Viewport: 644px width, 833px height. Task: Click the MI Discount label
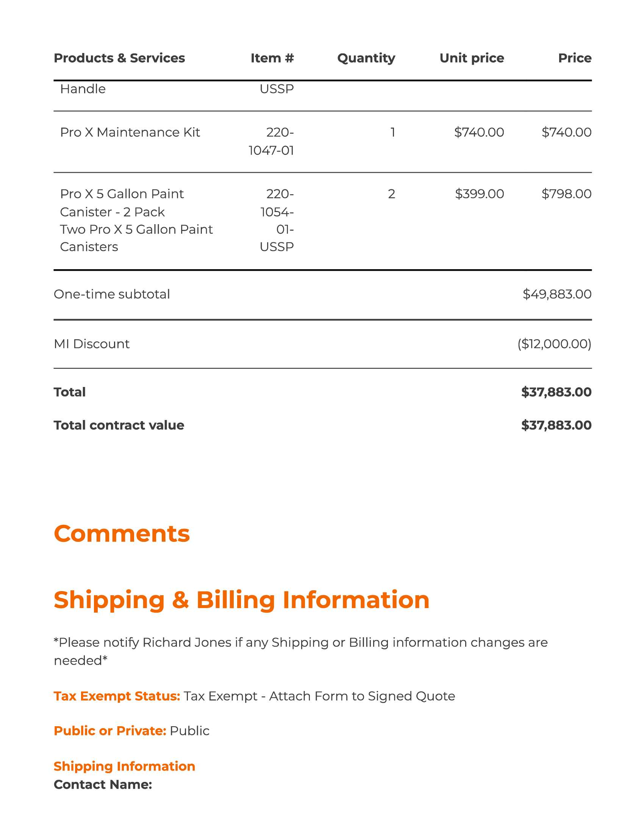click(x=92, y=344)
